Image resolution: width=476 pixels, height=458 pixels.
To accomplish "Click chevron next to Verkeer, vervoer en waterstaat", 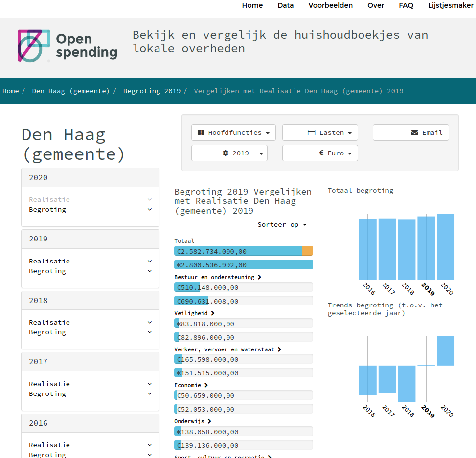I will point(279,349).
